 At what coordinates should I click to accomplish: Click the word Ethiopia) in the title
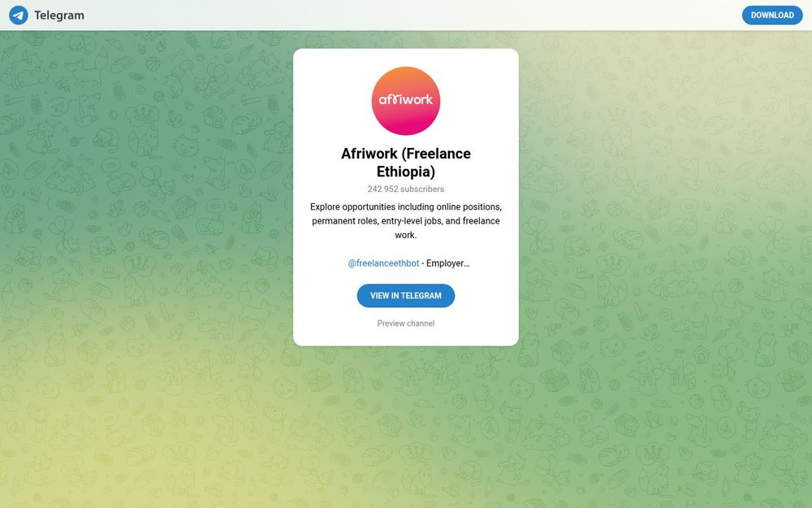coord(405,172)
